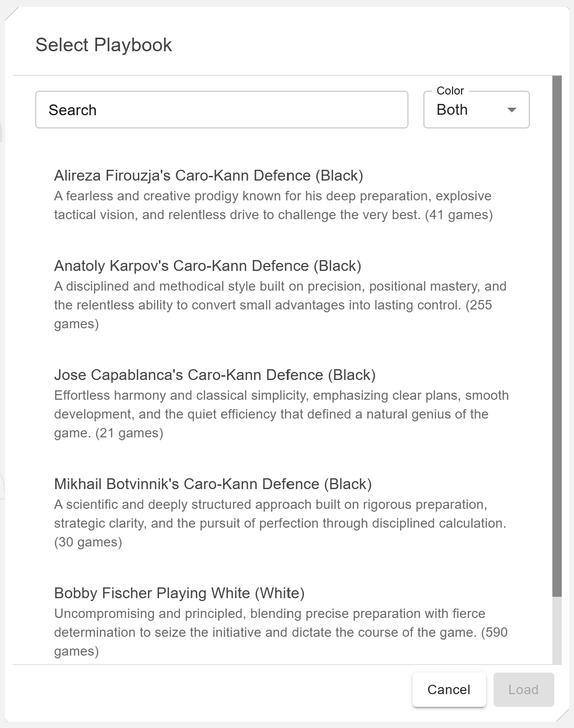Screen dimensions: 574x728
Task: Choose Jose Capablanca's Caro-Kann Defence playbook
Action: (x=215, y=375)
